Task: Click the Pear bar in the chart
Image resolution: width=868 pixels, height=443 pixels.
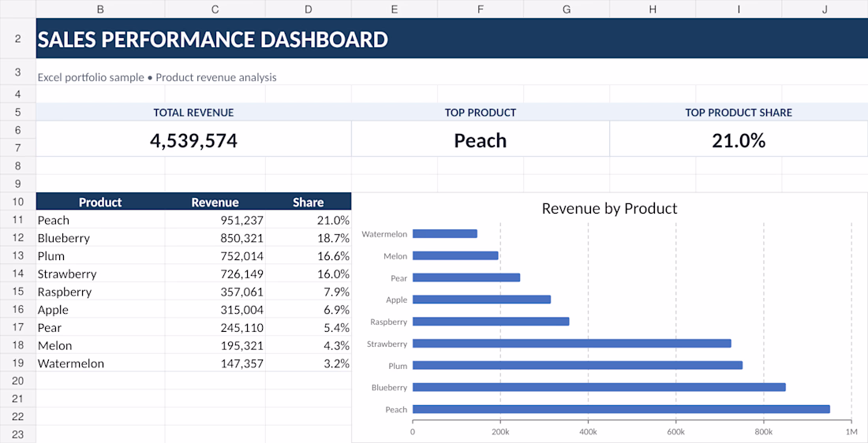Action: [x=466, y=277]
